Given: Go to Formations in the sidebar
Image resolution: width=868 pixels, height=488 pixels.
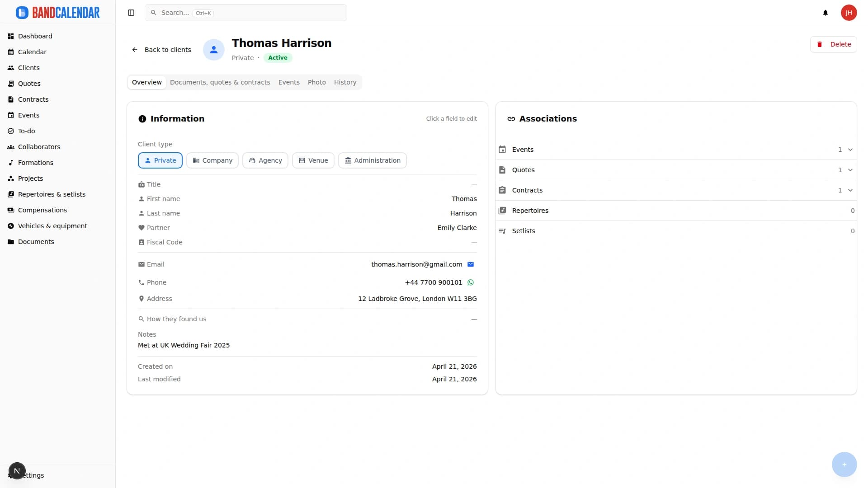Looking at the screenshot, I should click(x=58, y=163).
